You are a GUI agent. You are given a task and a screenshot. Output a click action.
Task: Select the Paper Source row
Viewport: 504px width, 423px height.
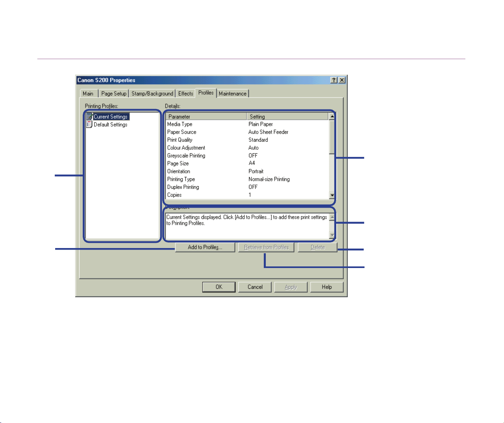[247, 132]
